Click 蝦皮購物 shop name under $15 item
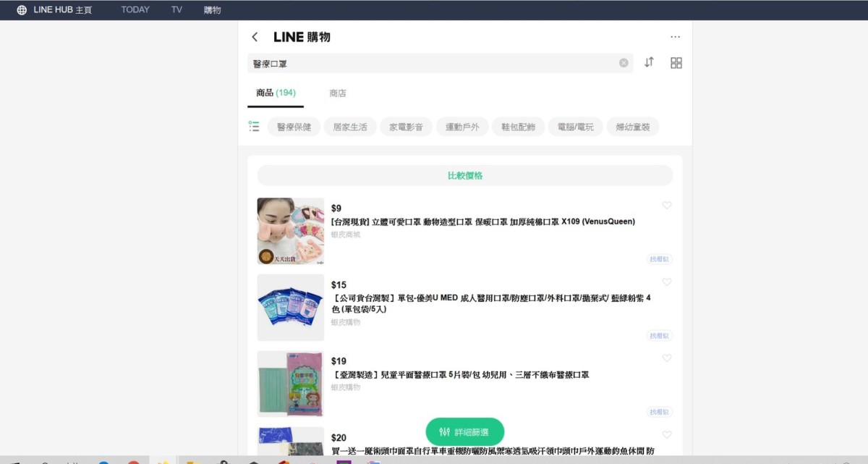Viewport: 868px width, 464px height. coord(346,322)
